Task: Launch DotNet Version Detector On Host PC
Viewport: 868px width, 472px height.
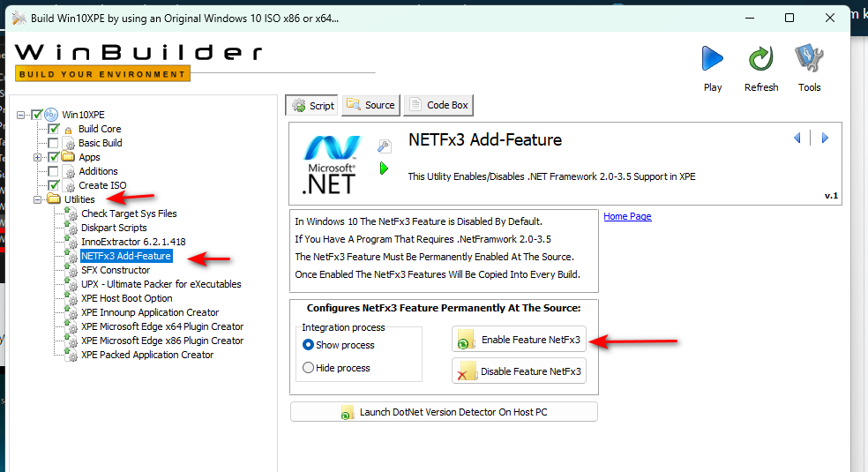Action: point(444,412)
